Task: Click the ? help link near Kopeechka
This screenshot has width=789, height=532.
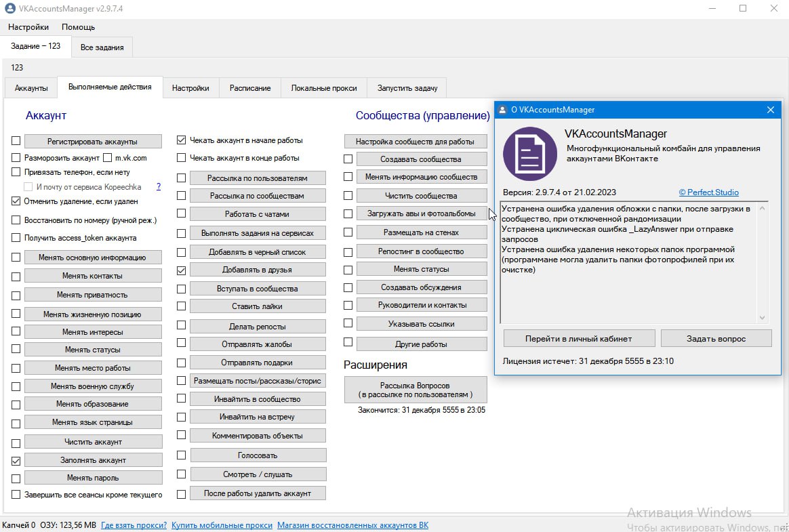Action: tap(159, 186)
